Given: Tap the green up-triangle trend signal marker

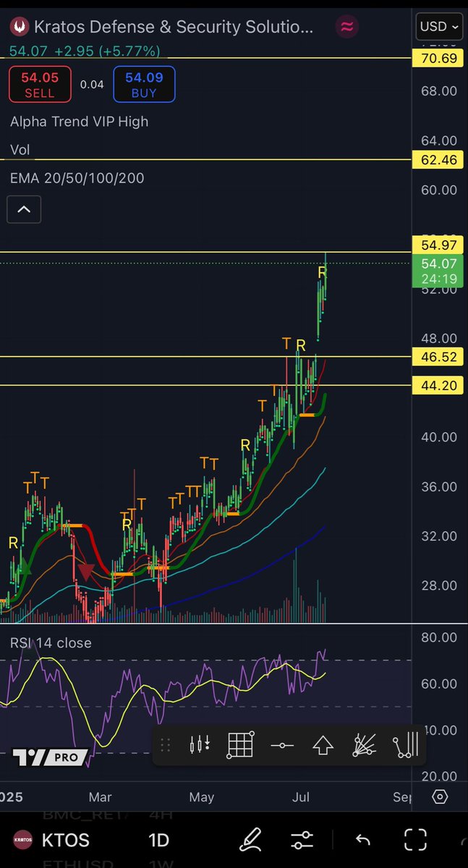Looking at the screenshot, I should (x=23, y=567).
